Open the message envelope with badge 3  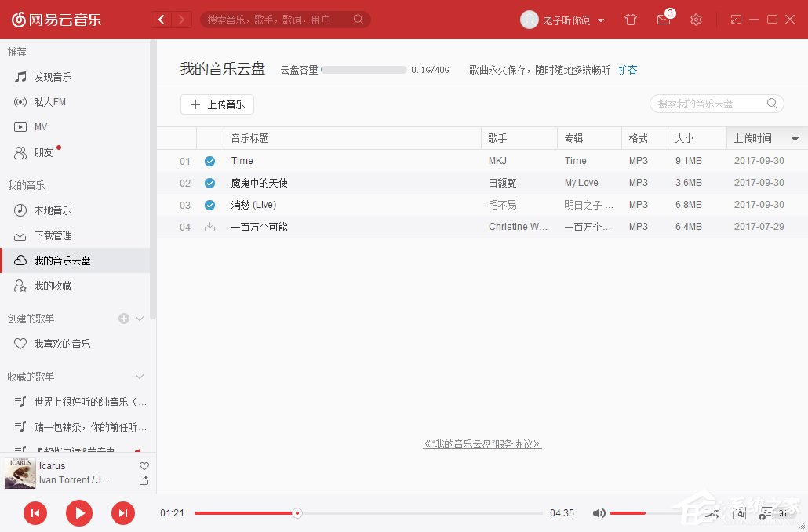[x=663, y=20]
